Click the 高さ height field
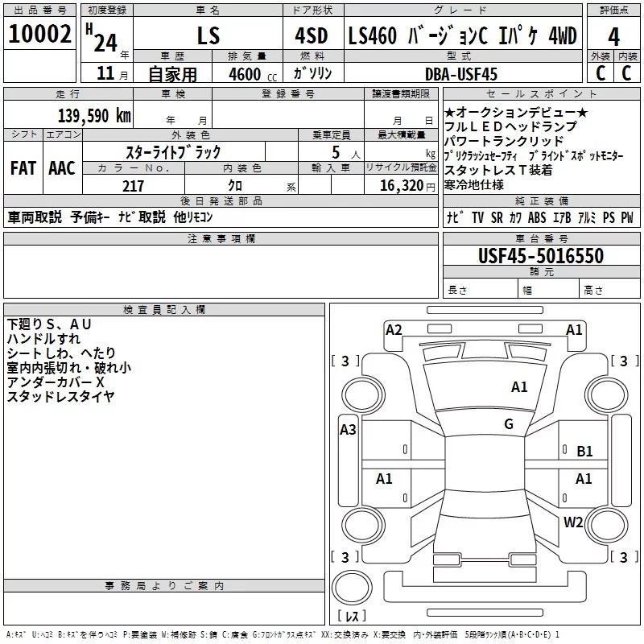 click(610, 288)
